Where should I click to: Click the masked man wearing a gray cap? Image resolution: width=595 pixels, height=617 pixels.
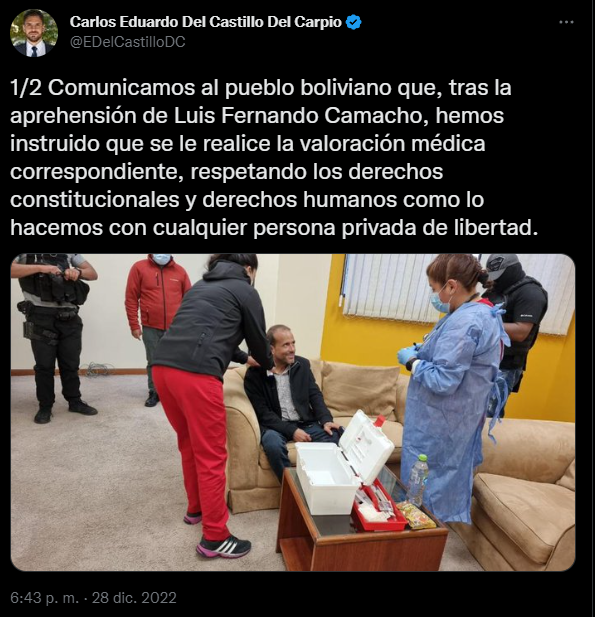(515, 323)
